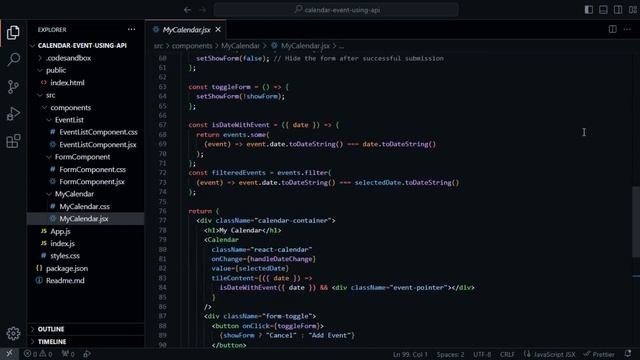The image size is (640, 360).
Task: Close the MyCalendar.jsx editor tab
Action: [218, 29]
